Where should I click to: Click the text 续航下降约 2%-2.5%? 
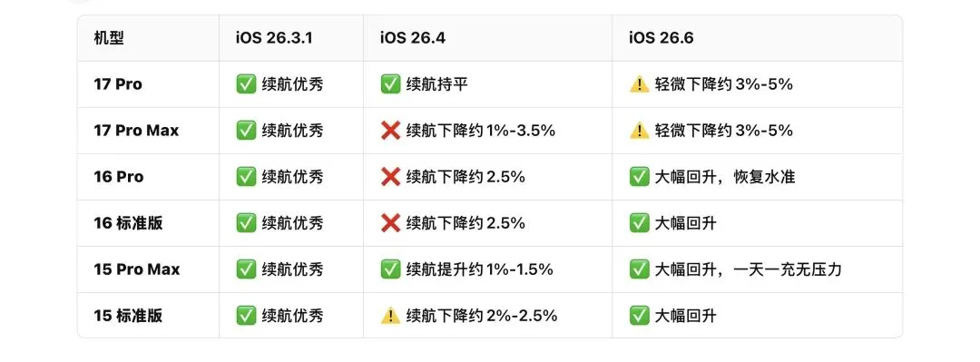[481, 316]
